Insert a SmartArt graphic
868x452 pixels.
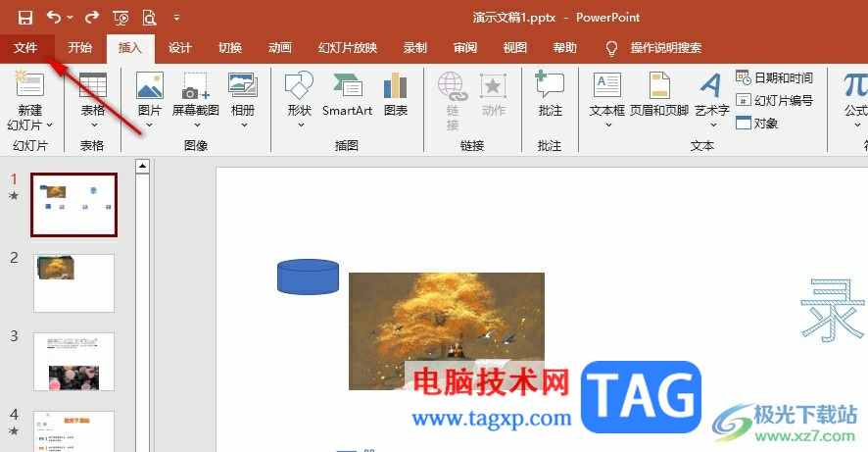[348, 94]
